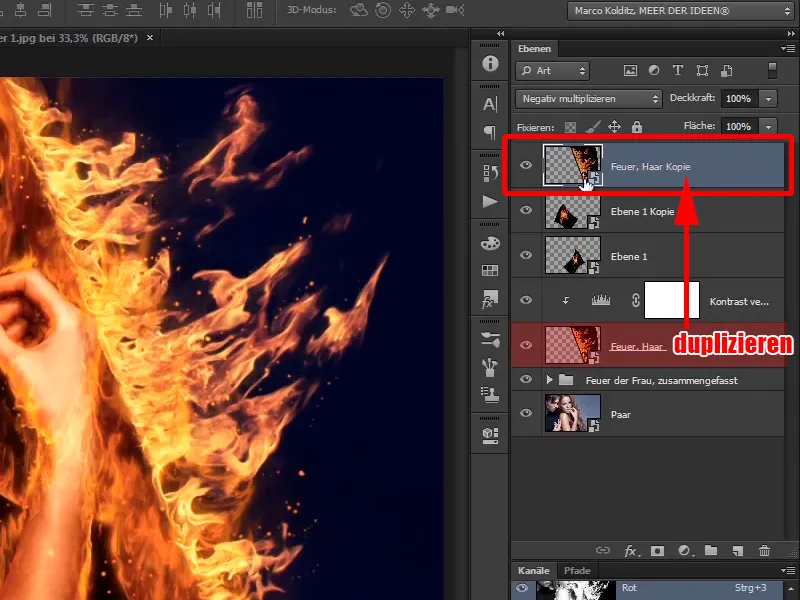Expand the collapsed icon panel column
Screen dimensions: 800x600
[501, 34]
